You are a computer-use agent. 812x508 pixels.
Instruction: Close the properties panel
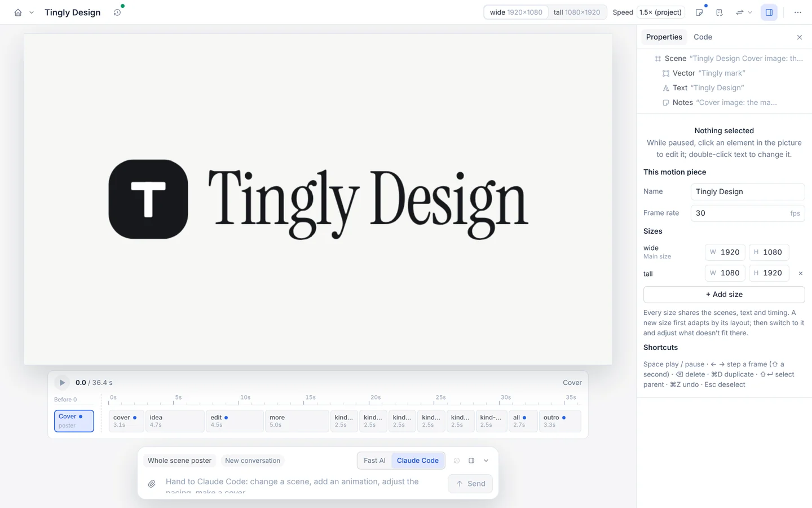click(799, 37)
